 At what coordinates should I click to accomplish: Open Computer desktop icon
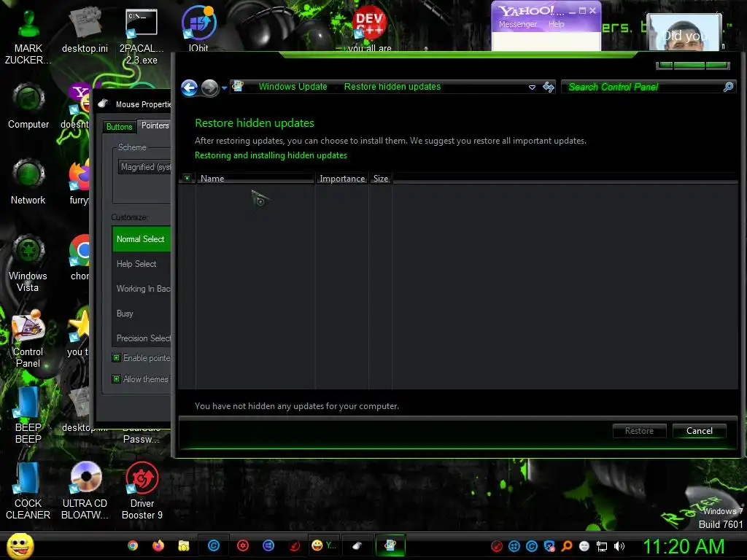[x=28, y=106]
